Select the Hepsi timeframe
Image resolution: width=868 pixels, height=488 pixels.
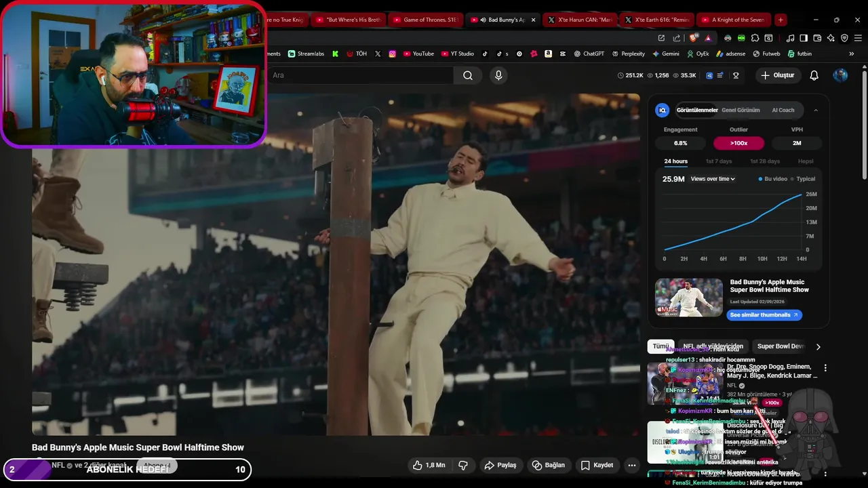[806, 161]
